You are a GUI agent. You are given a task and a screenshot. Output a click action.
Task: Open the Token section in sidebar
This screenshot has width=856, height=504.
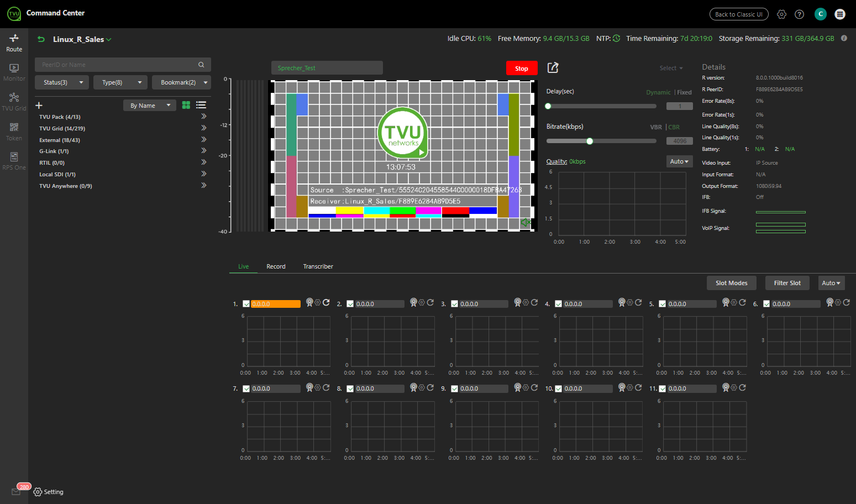(14, 132)
